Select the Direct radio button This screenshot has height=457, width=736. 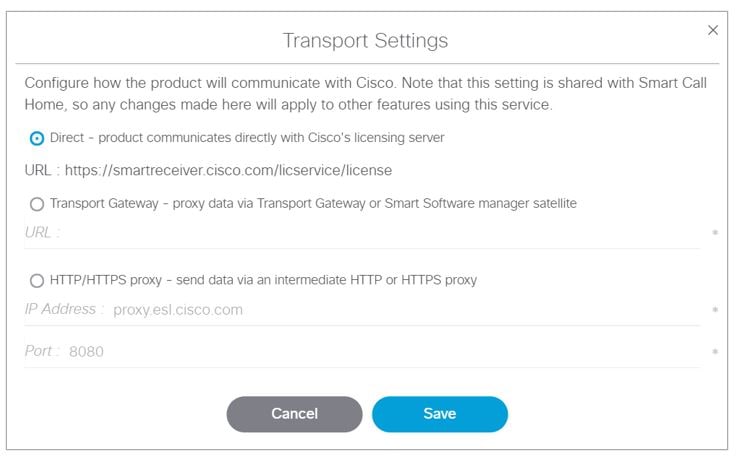click(37, 138)
